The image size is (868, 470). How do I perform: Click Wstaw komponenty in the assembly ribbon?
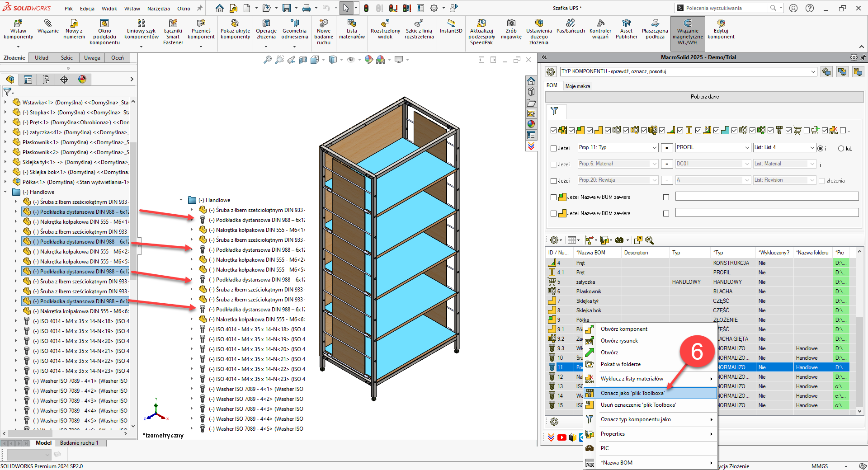point(18,30)
